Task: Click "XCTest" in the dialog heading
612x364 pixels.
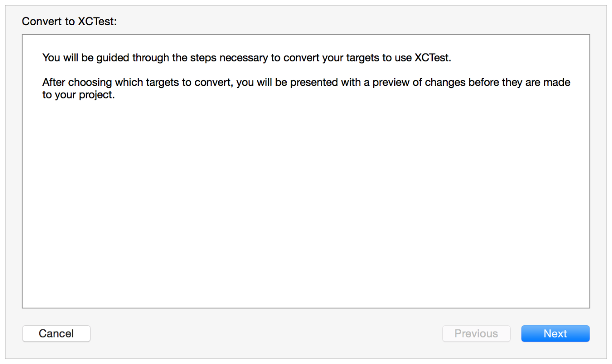Action: (96, 22)
